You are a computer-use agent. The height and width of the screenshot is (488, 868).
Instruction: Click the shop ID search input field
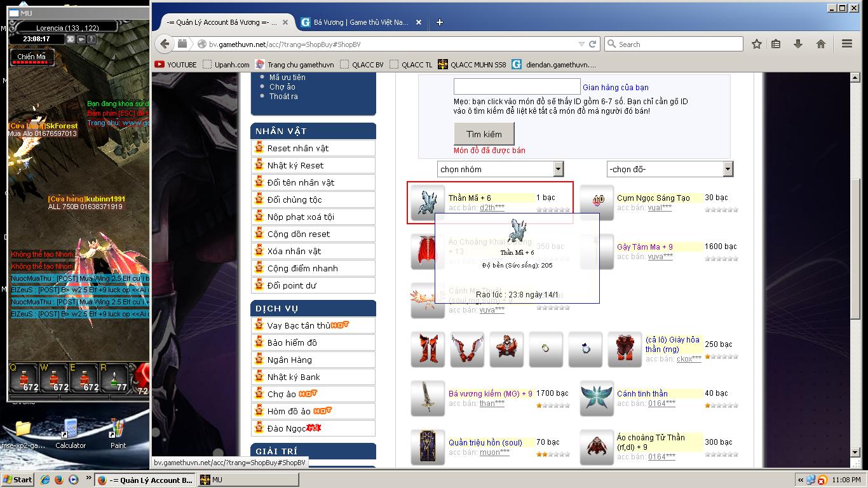517,87
